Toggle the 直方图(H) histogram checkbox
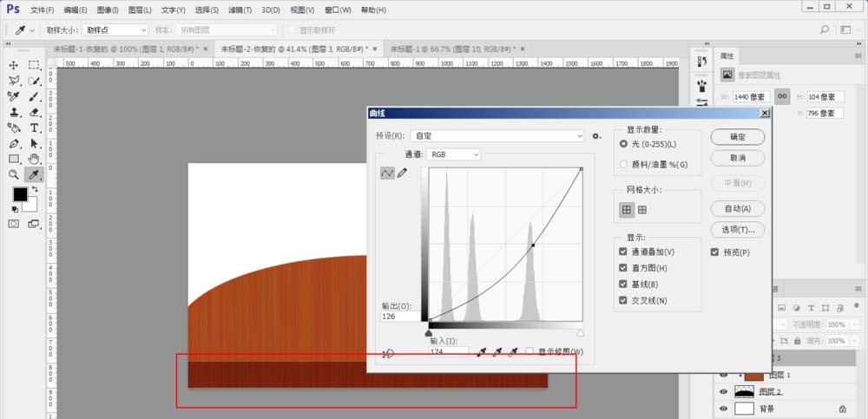The width and height of the screenshot is (868, 419). click(623, 268)
